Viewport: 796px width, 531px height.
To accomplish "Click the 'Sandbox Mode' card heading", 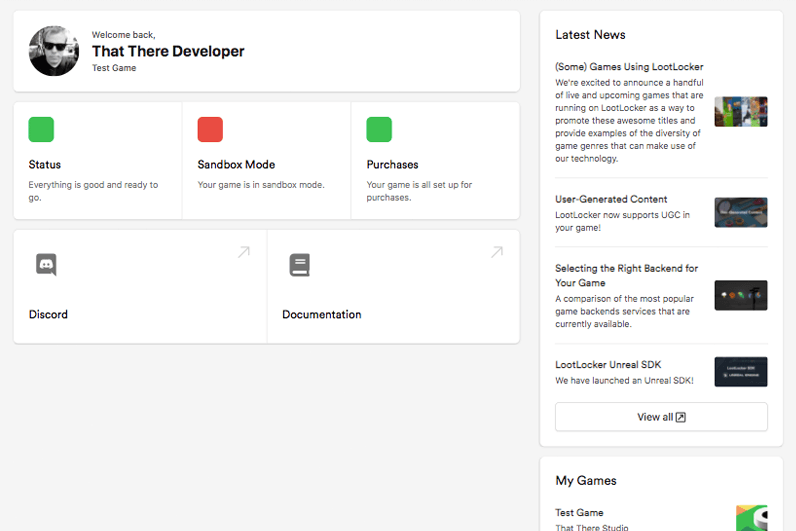I will coord(236,164).
